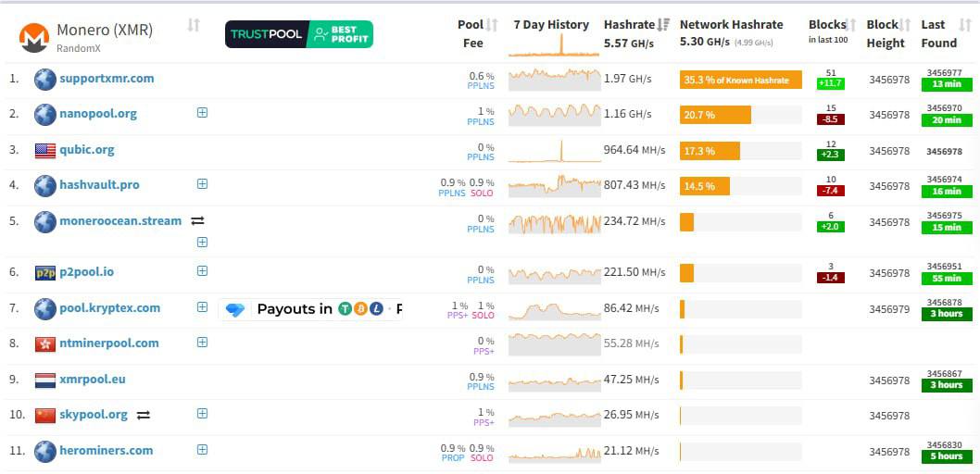Click the 20.7 % hashrate bar for nanopool
The width and height of the screenshot is (980, 474).
coord(716,115)
